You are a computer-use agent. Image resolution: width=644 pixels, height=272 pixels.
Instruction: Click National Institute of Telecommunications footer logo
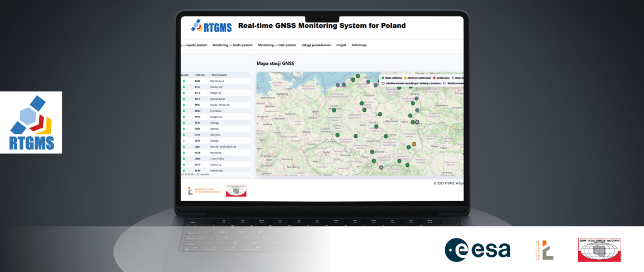pos(204,191)
